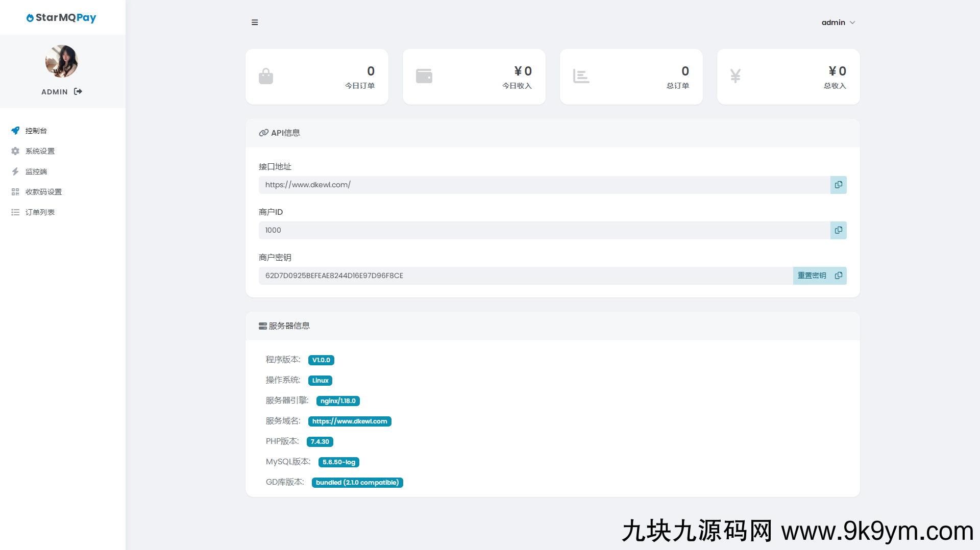The image size is (980, 550).
Task: Copy the 接口地址 using its copy icon
Action: pos(838,185)
